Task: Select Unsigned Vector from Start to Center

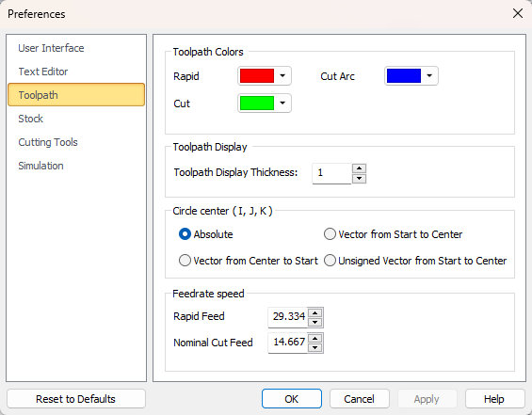Action: pos(415,261)
